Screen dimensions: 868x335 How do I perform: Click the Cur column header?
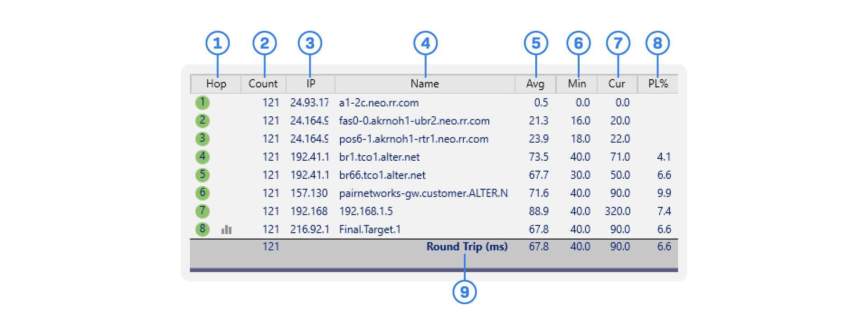point(617,84)
